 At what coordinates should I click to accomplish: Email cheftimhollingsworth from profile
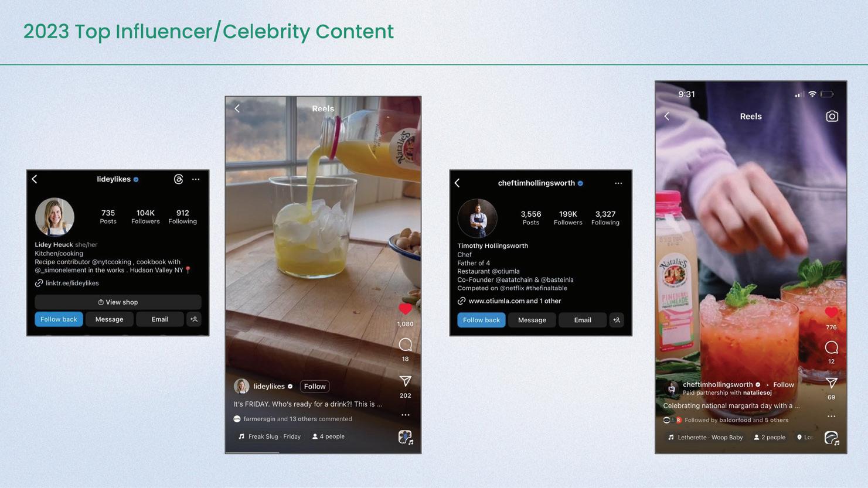pyautogui.click(x=583, y=320)
